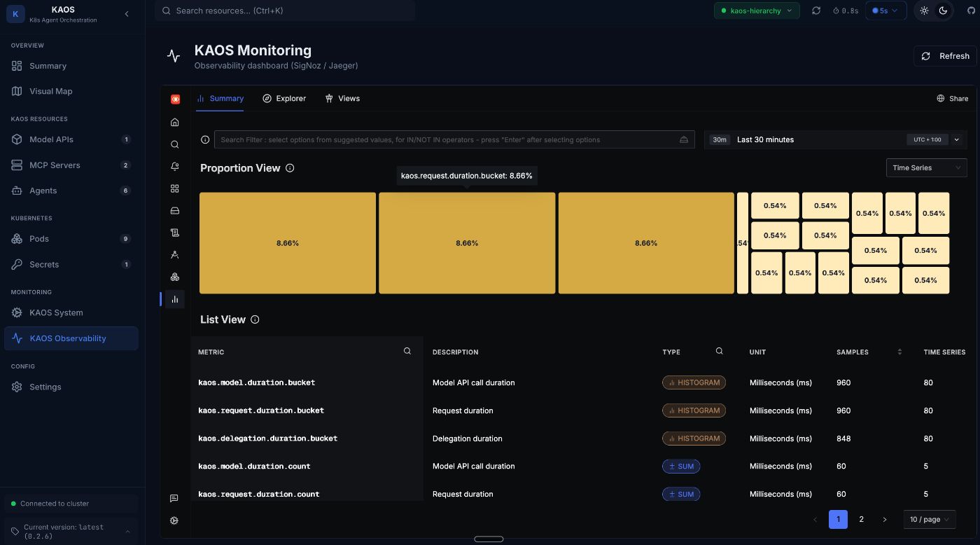980x545 pixels.
Task: Select samples sort control in List View header
Action: 899,352
